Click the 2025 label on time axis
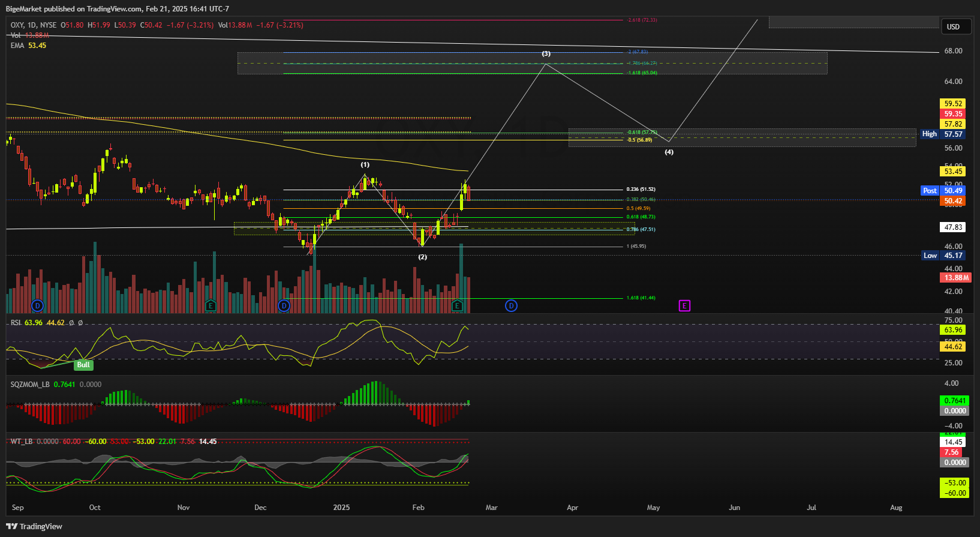The width and height of the screenshot is (980, 537). (x=341, y=508)
